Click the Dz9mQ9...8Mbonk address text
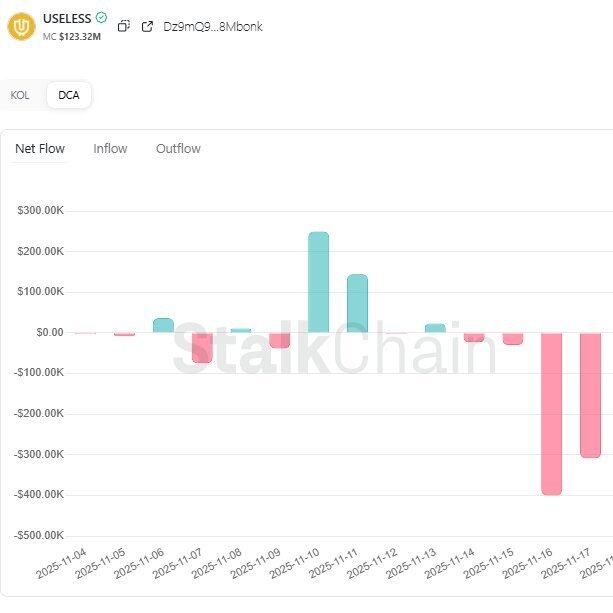 [x=212, y=26]
